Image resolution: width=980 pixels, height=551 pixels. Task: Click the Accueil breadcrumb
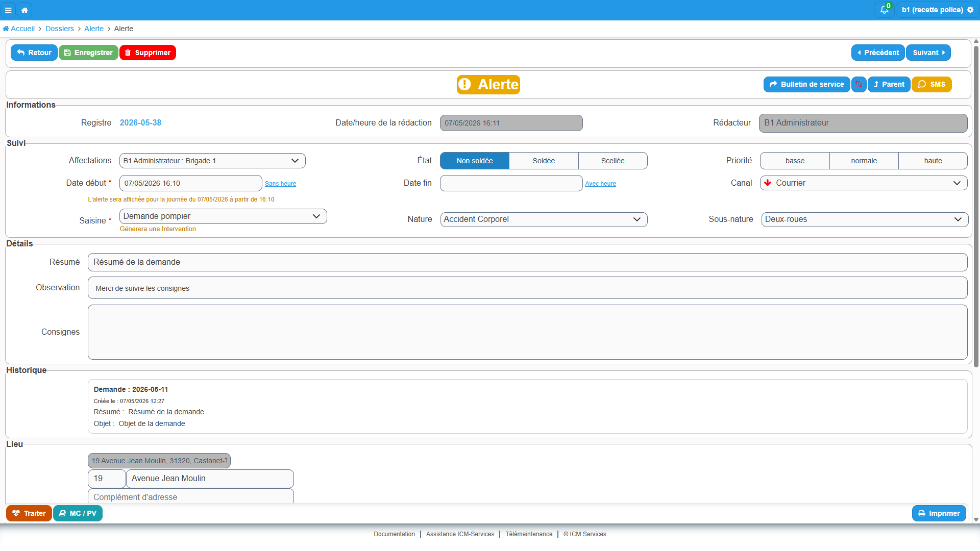click(19, 29)
